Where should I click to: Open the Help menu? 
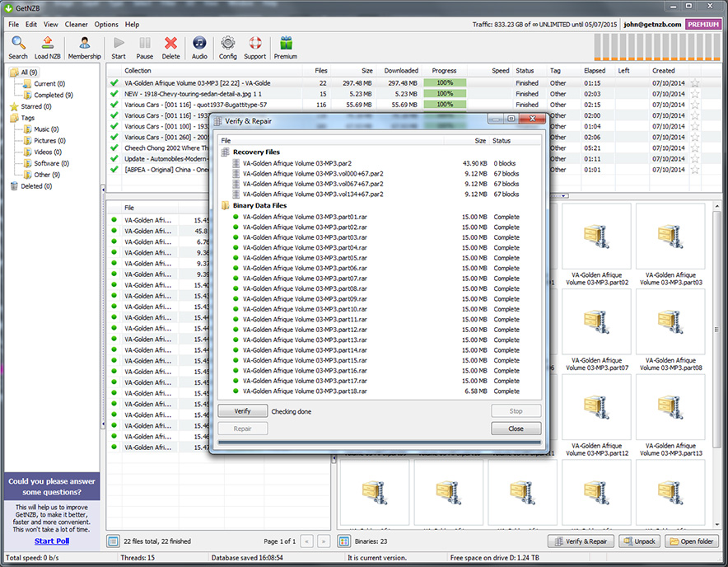click(x=132, y=24)
